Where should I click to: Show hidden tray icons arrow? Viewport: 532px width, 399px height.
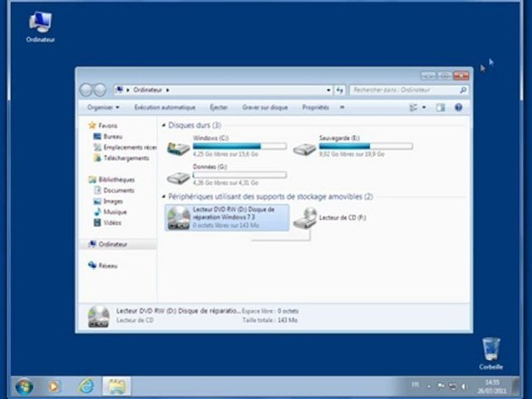pyautogui.click(x=429, y=386)
